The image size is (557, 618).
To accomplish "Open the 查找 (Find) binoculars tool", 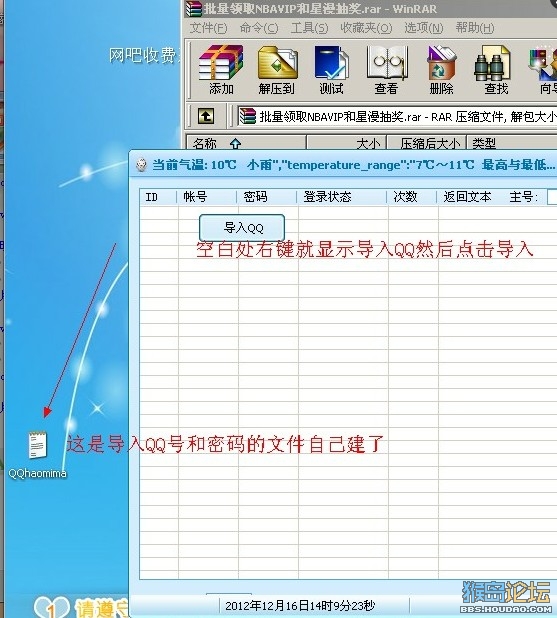I will (493, 70).
